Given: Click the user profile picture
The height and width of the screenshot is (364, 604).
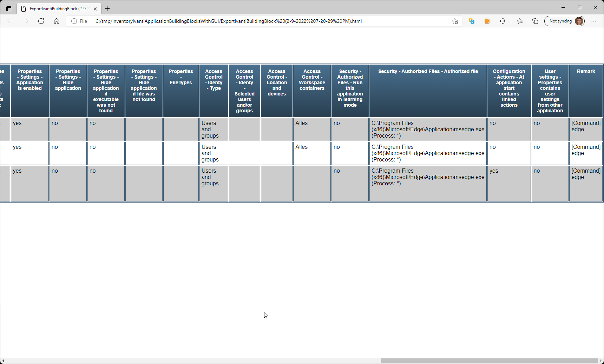Looking at the screenshot, I should click(579, 21).
